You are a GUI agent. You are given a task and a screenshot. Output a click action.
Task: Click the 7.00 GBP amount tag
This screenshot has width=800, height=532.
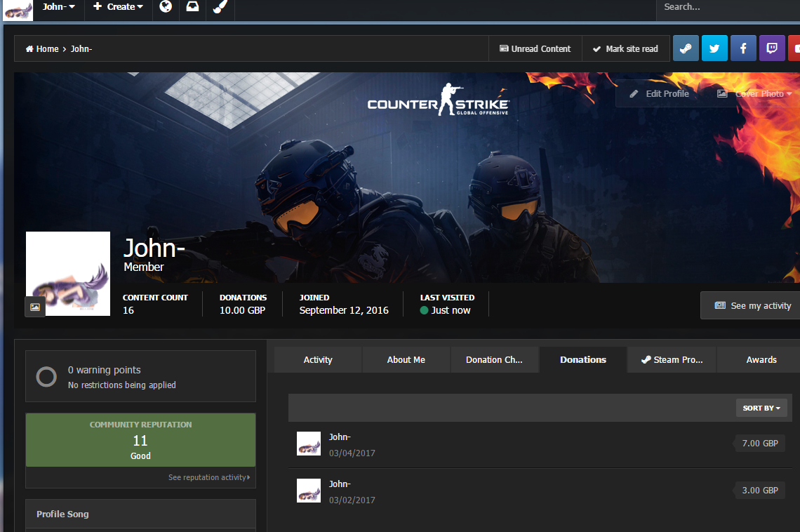(x=759, y=444)
